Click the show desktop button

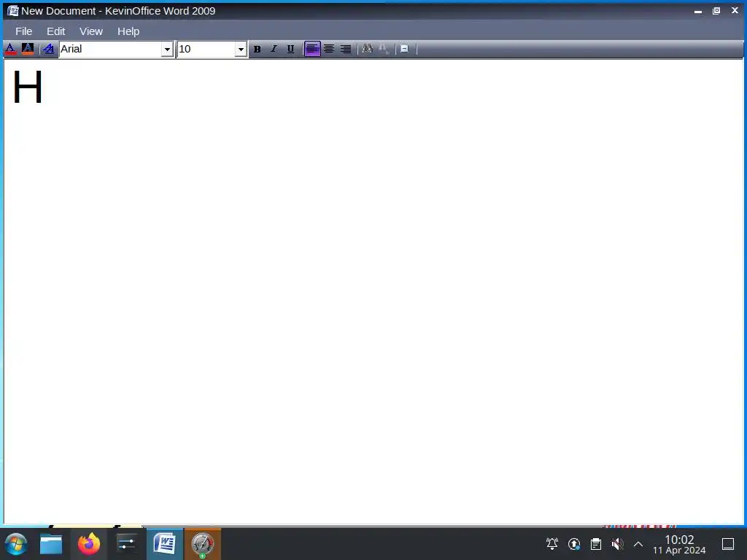pyautogui.click(x=728, y=544)
